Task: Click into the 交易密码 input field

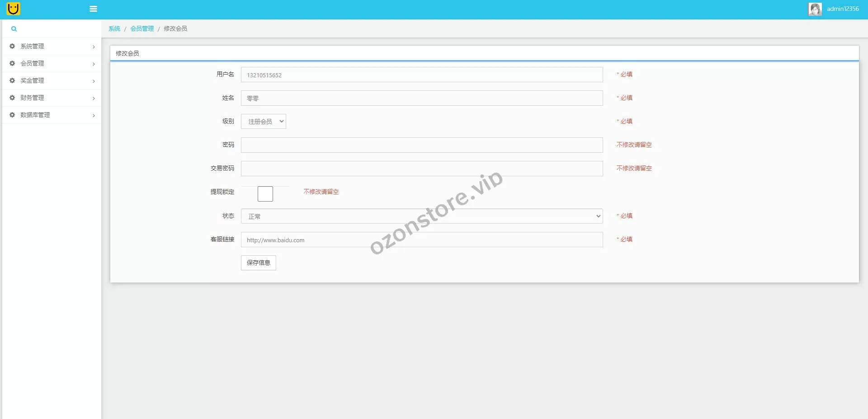Action: pyautogui.click(x=421, y=169)
